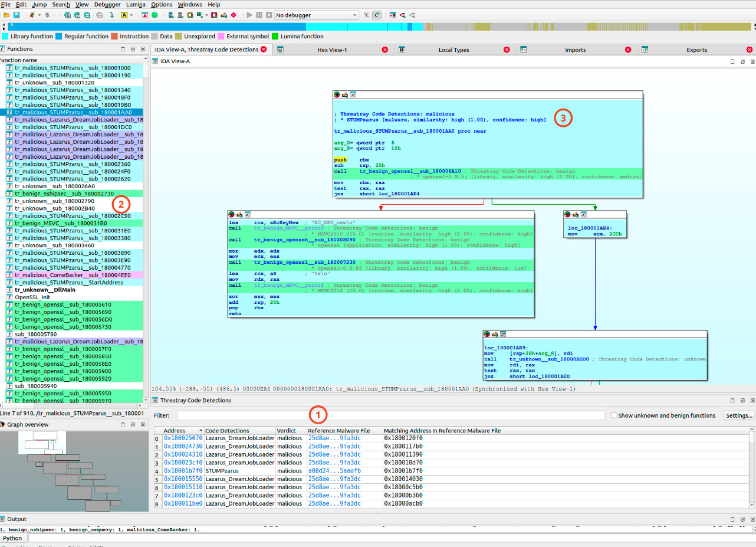This screenshot has width=756, height=547.
Task: Open the back-navigation history dropdown
Action: pos(40,15)
